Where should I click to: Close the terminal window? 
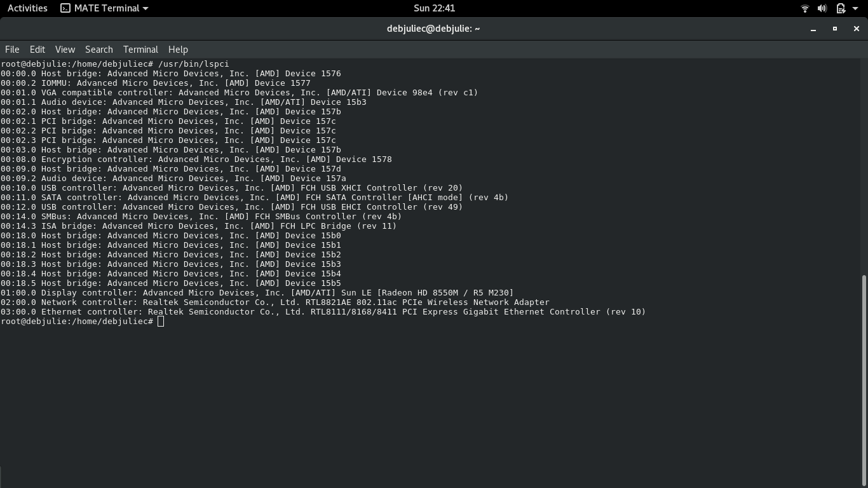click(x=856, y=29)
